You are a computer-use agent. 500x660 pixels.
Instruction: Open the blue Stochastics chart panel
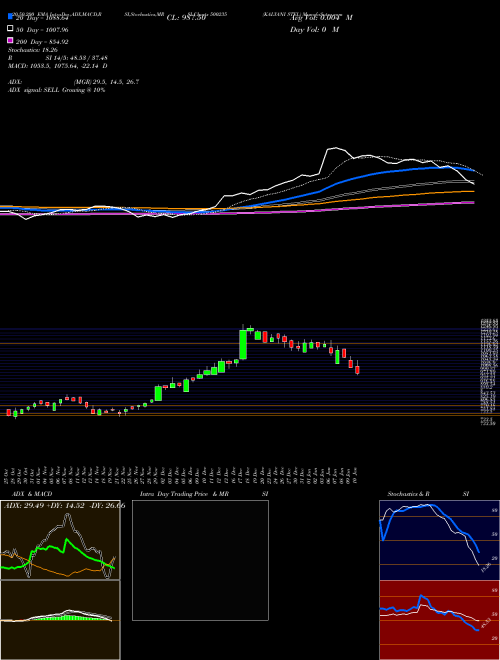(x=439, y=540)
